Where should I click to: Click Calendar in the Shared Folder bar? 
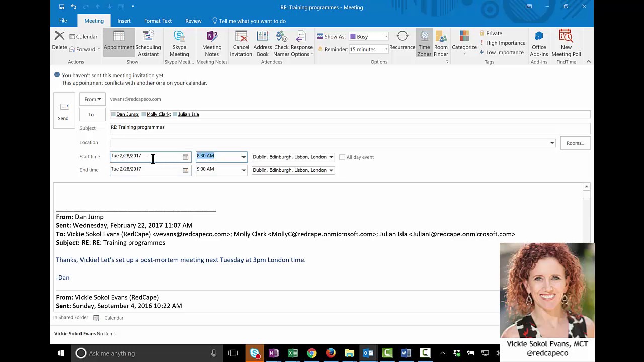114,318
